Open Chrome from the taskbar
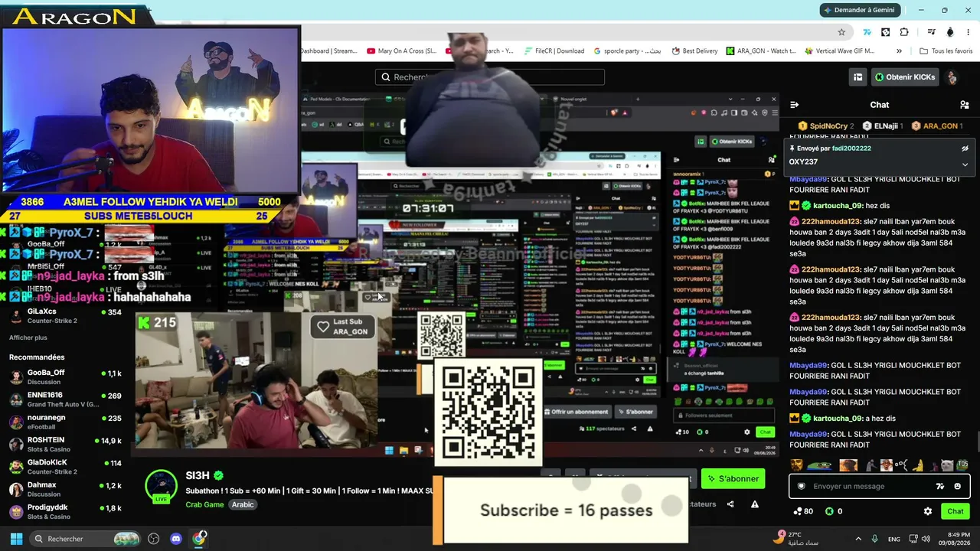The height and width of the screenshot is (551, 980). (199, 539)
